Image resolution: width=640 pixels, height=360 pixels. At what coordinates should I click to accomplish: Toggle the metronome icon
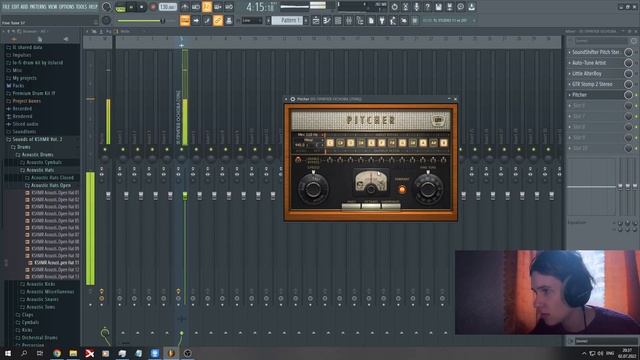click(184, 7)
